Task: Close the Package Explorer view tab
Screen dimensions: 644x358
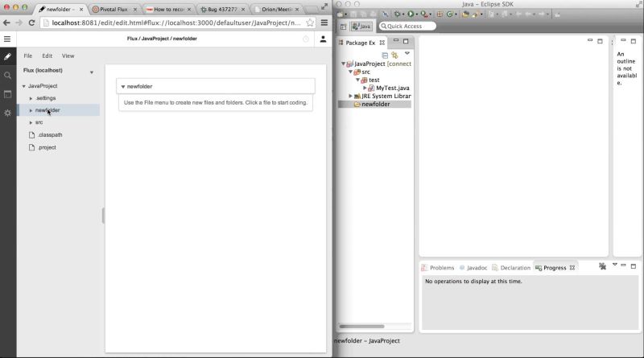Action: coord(382,43)
